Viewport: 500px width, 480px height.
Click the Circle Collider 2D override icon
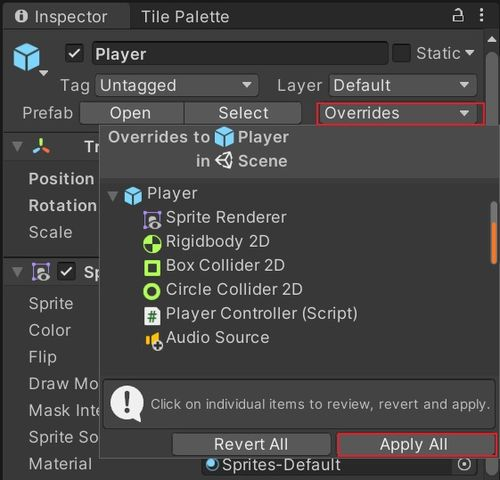(152, 291)
